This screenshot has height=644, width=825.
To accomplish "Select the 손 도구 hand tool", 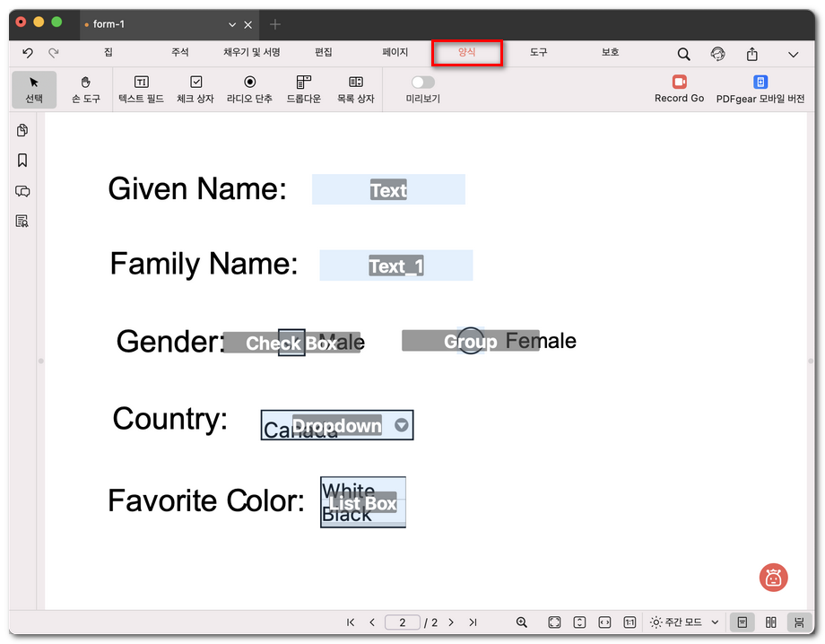I will 86,90.
